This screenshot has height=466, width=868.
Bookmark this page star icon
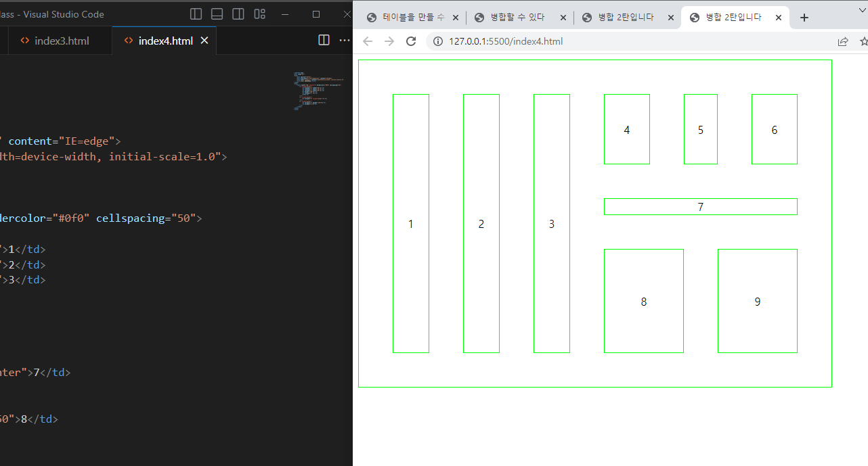pos(863,41)
